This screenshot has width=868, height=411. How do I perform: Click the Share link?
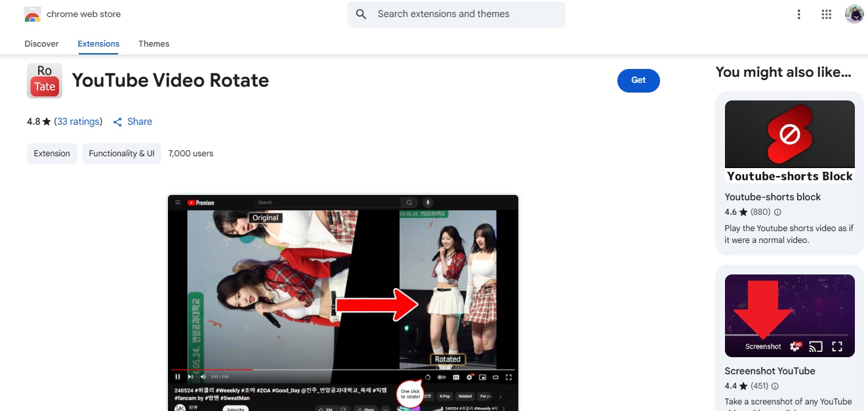[x=140, y=121]
